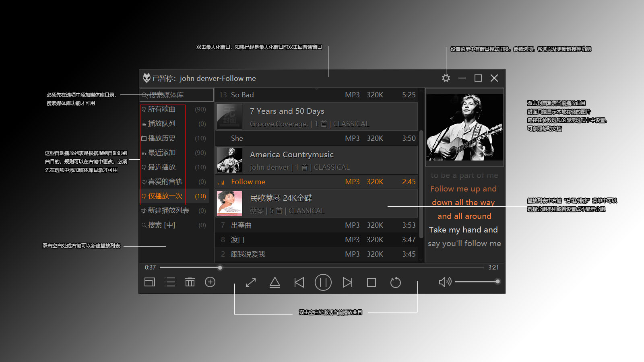Mute audio via the speaker icon
The height and width of the screenshot is (362, 644).
(x=445, y=282)
